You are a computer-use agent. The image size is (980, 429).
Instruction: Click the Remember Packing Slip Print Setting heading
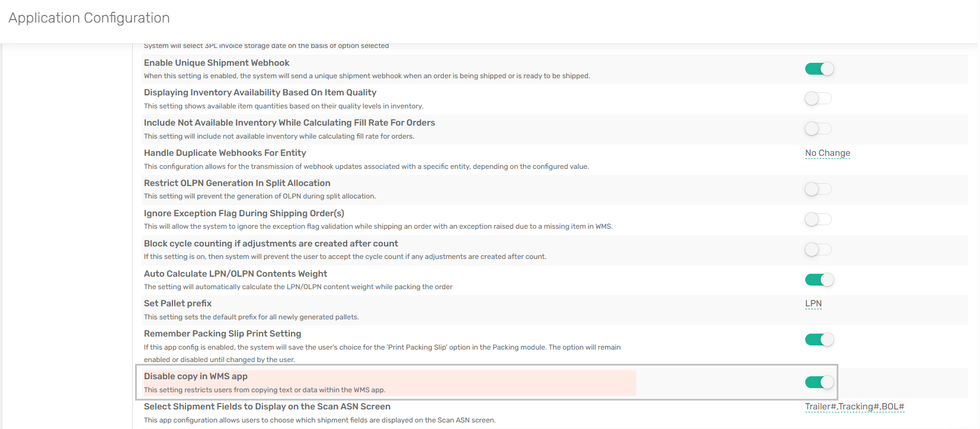[x=223, y=334]
